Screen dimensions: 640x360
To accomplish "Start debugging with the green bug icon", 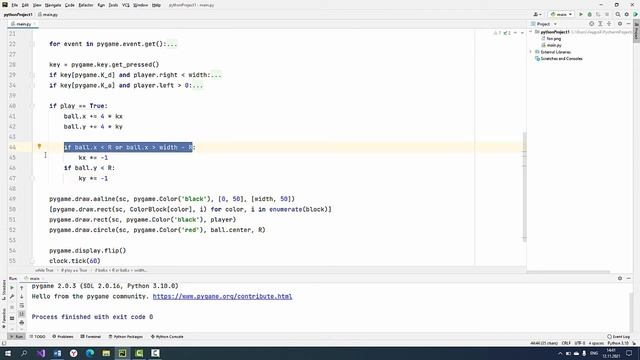I will [x=589, y=14].
